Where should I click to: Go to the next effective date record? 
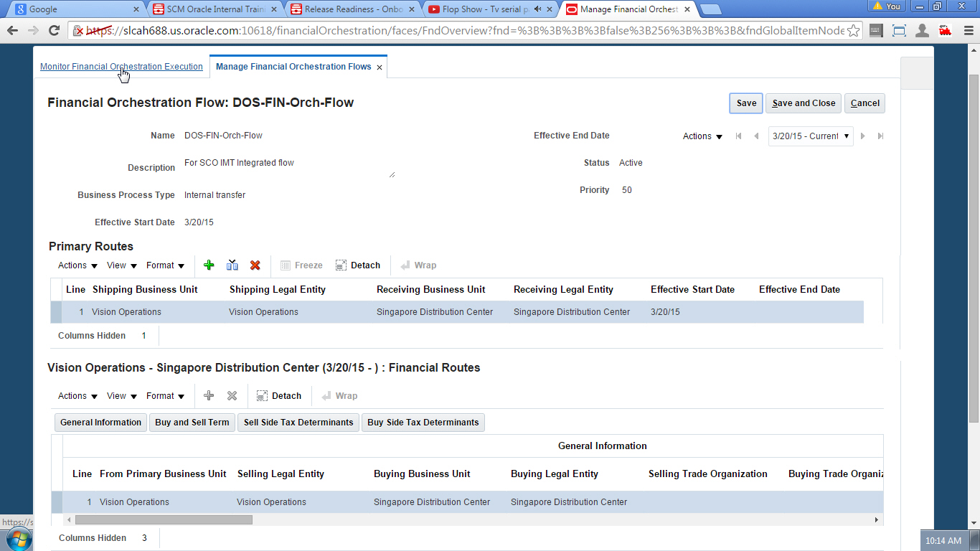863,136
